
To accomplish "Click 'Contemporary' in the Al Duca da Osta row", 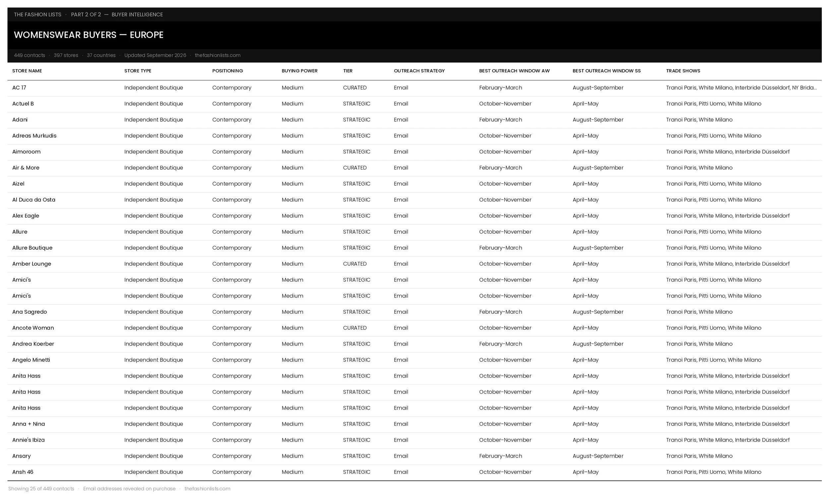I will (232, 200).
